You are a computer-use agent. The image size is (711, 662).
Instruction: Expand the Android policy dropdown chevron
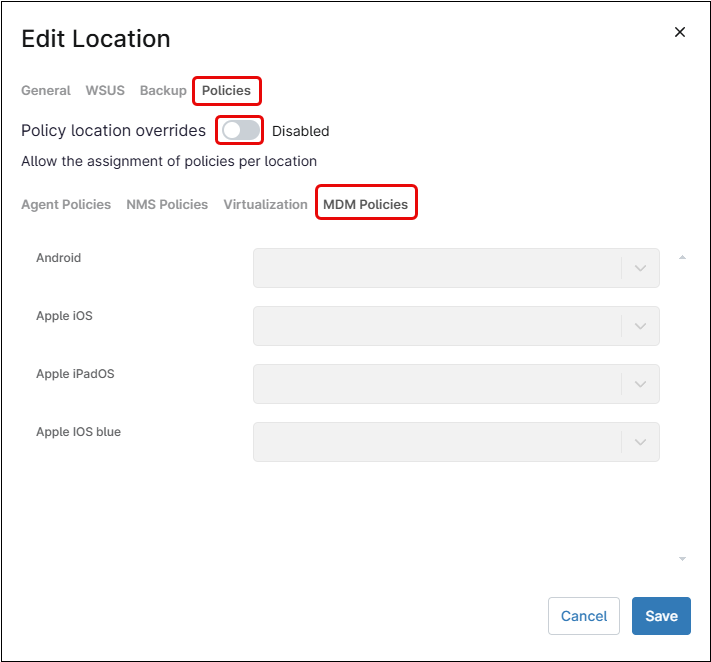coord(640,268)
